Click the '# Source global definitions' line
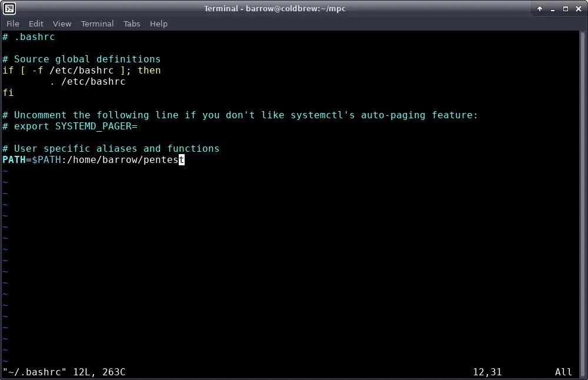 click(x=81, y=59)
